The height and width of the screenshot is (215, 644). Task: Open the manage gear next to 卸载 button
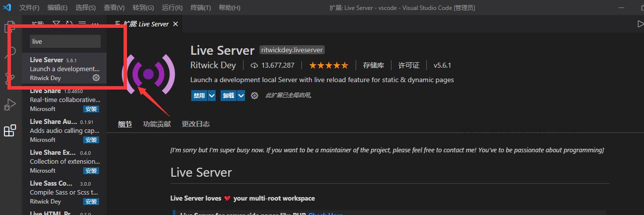coord(255,96)
